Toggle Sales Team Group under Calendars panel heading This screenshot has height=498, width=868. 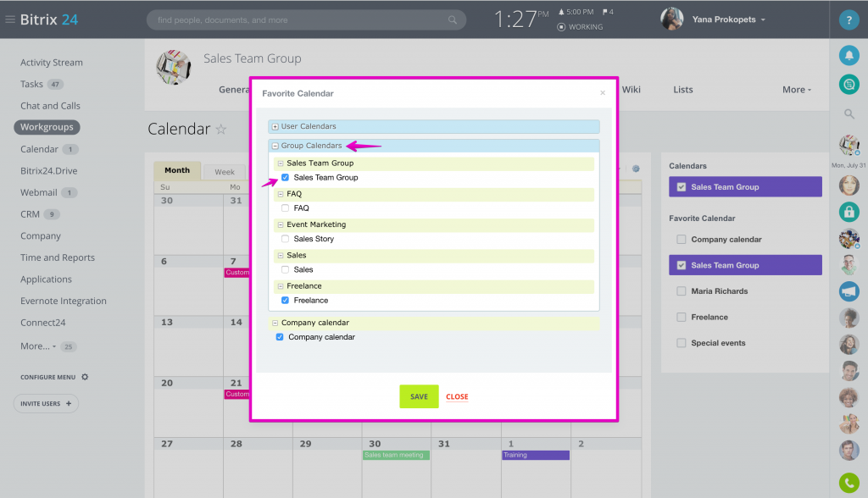point(682,187)
